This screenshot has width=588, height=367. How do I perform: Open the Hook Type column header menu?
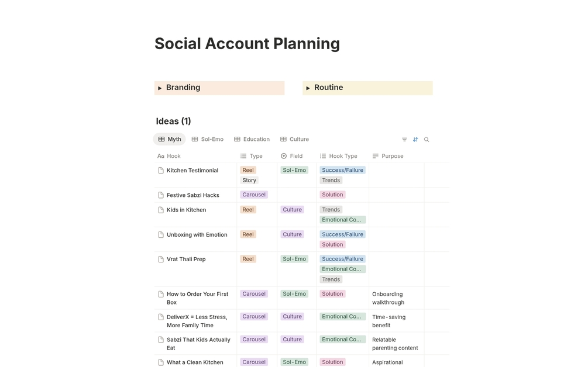coord(342,156)
